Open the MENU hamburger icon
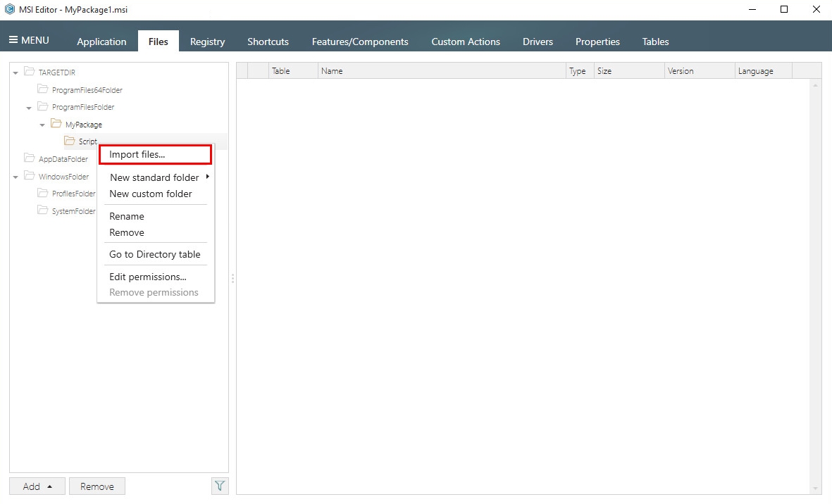This screenshot has width=832, height=504. point(12,39)
